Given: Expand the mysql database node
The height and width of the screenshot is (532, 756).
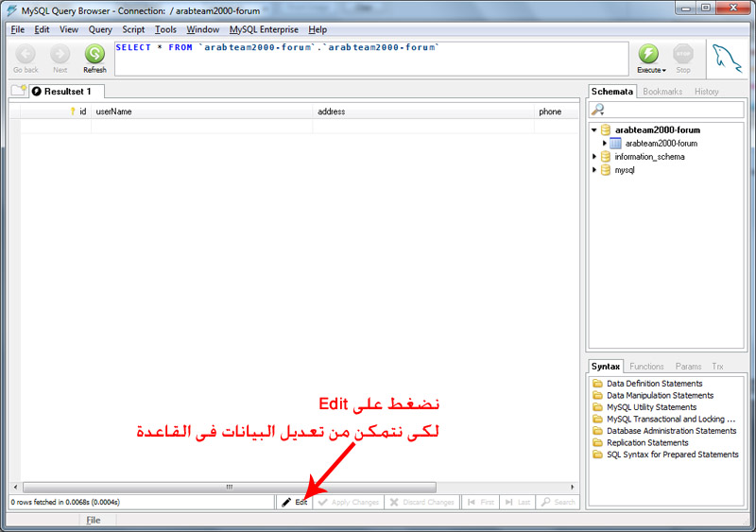Looking at the screenshot, I should [x=594, y=170].
